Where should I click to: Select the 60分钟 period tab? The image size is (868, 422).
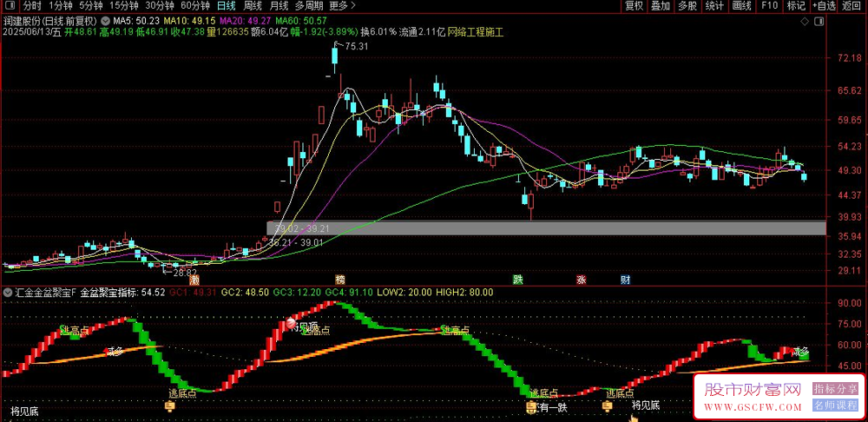(x=195, y=6)
